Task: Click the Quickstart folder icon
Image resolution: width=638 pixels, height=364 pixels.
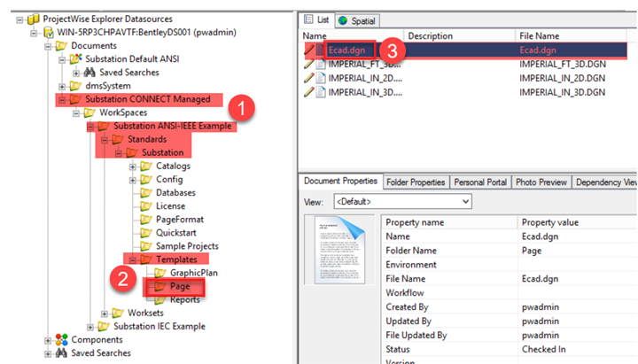Action: click(146, 233)
